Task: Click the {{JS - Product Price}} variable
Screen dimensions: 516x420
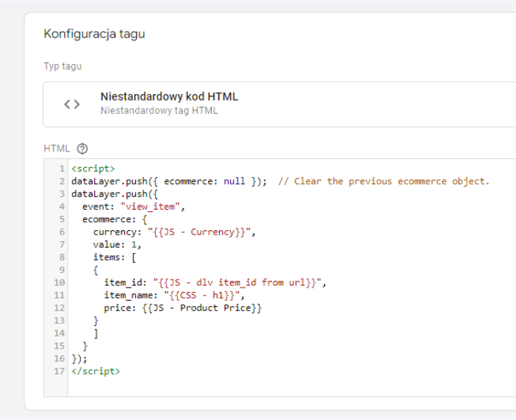Action: pos(201,308)
